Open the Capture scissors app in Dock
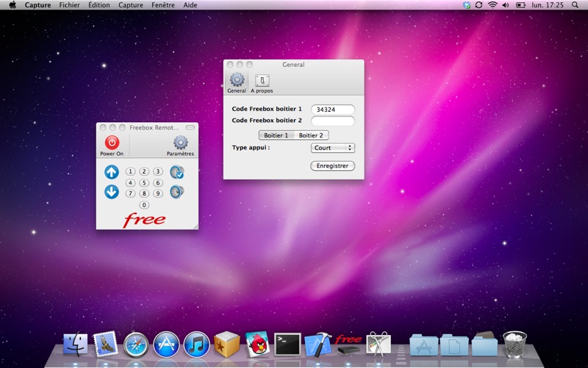The height and width of the screenshot is (368, 588). pos(379,344)
